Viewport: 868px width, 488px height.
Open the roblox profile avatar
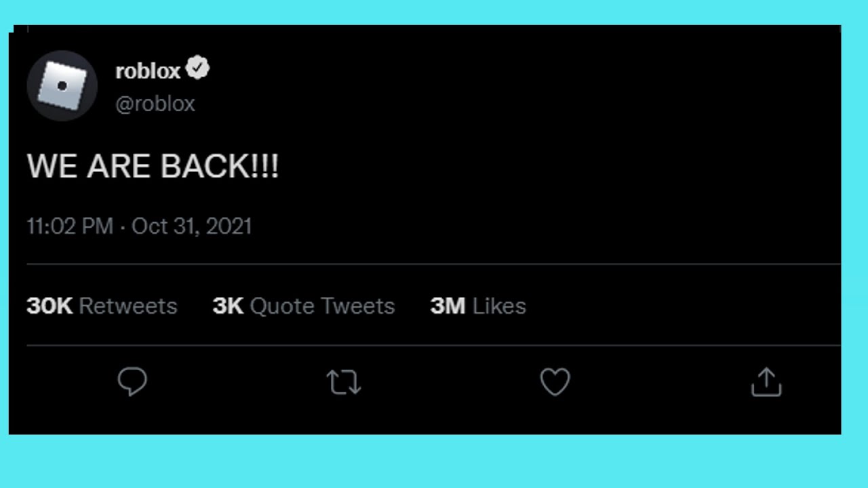click(62, 86)
